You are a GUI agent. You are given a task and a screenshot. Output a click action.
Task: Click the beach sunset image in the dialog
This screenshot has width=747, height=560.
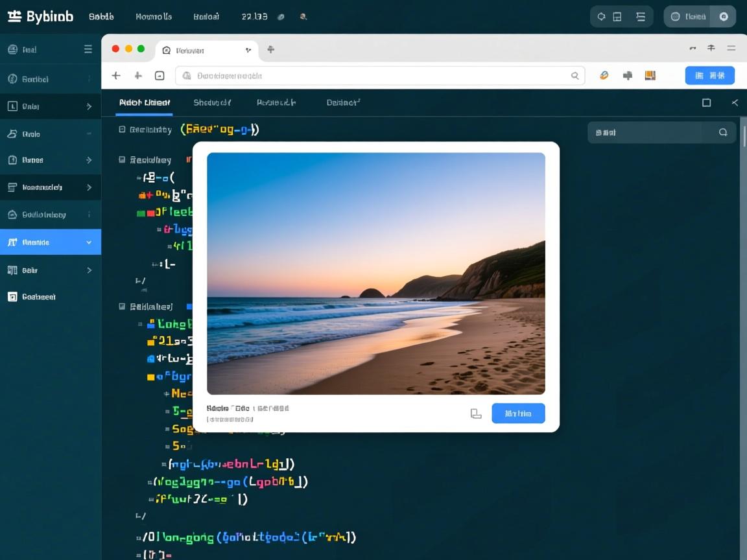coord(376,274)
